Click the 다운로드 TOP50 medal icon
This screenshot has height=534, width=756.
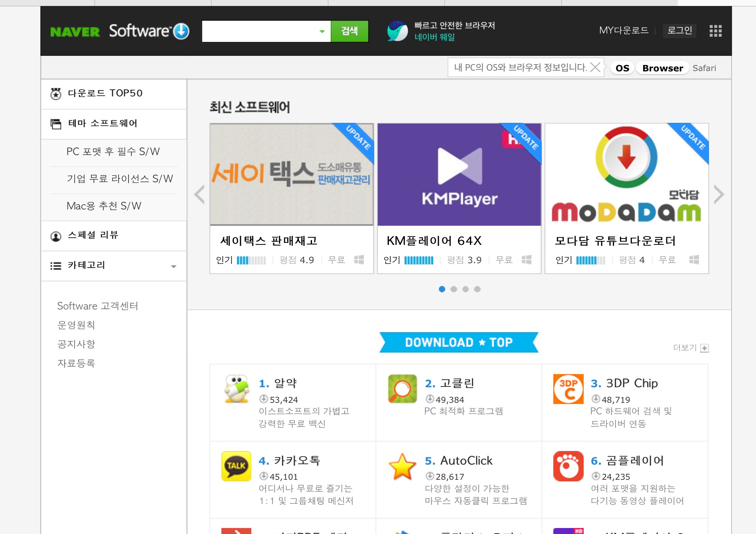coord(56,94)
